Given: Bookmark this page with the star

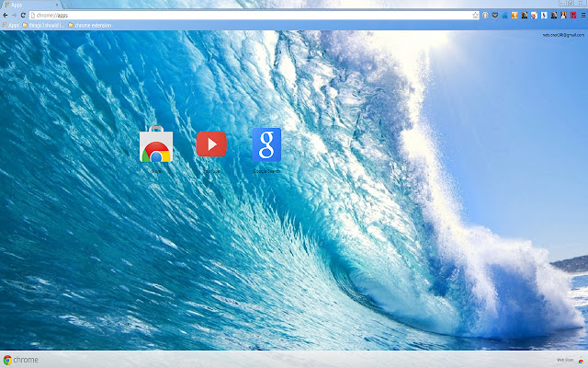Looking at the screenshot, I should coord(476,16).
